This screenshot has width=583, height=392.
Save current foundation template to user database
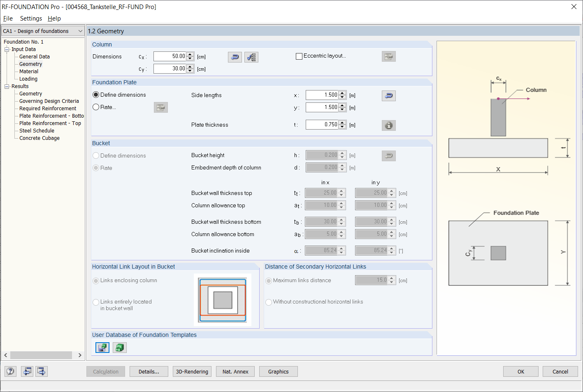(102, 347)
